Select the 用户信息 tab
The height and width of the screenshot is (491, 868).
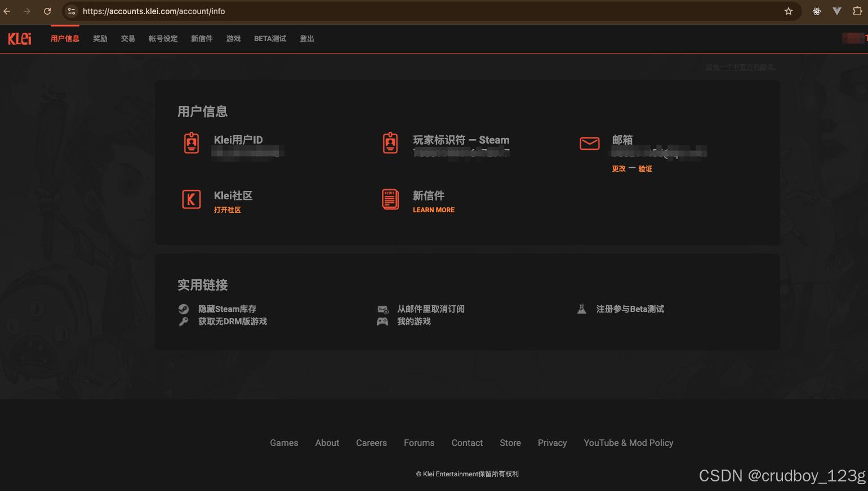tap(65, 39)
